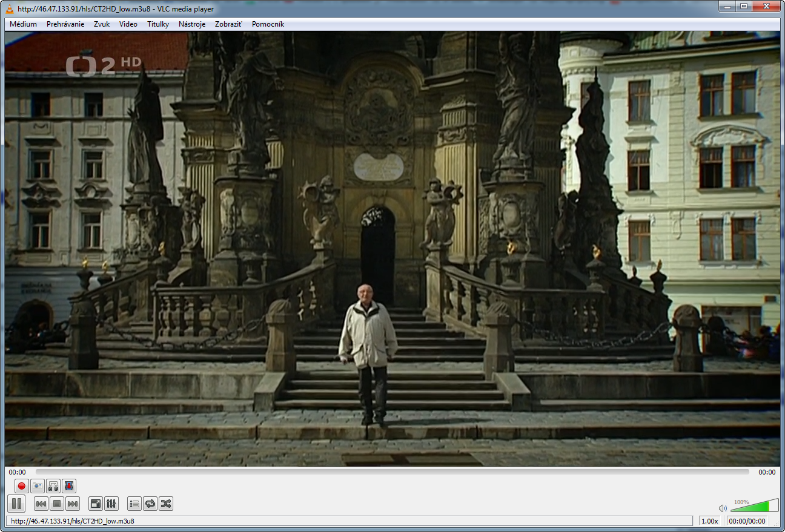Stop the playback

click(x=57, y=504)
